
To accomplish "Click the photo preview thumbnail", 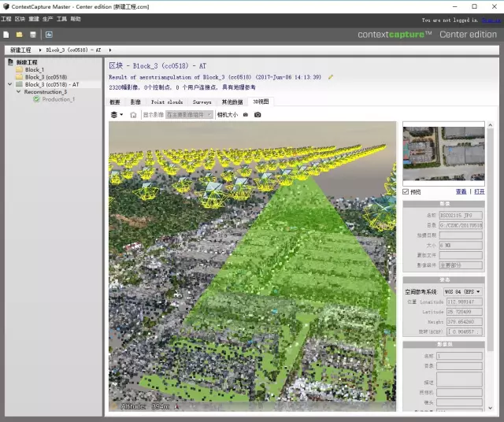I will (443, 155).
